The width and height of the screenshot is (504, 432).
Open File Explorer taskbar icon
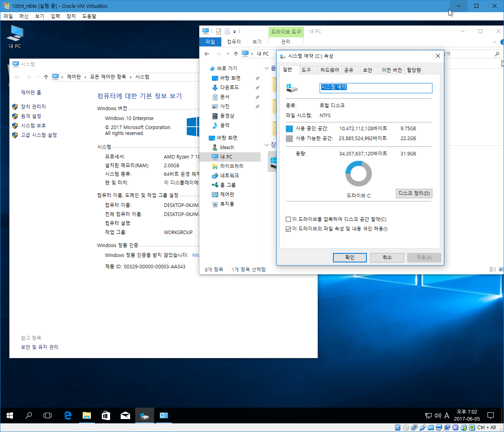pyautogui.click(x=87, y=415)
